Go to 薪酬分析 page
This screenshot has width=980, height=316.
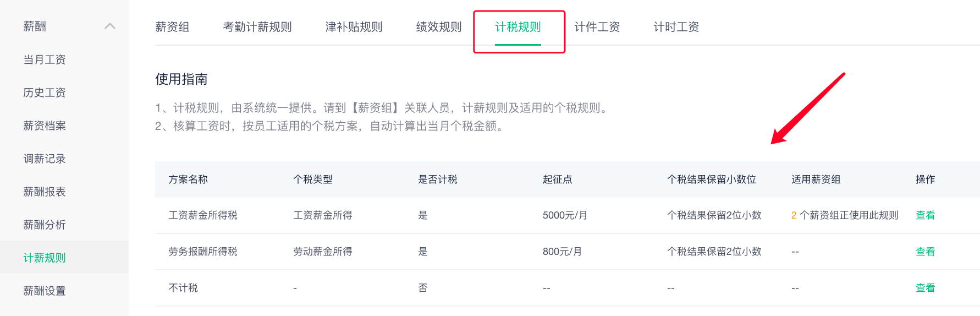pos(45,225)
